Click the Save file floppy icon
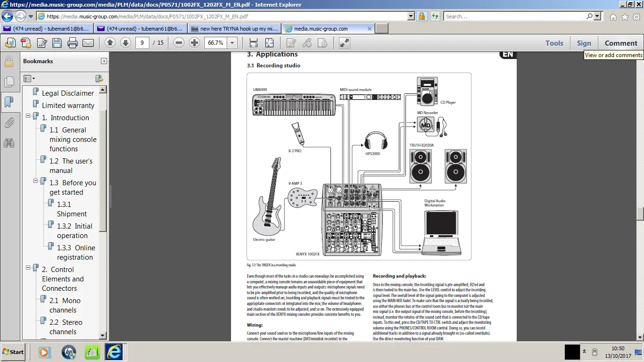This screenshot has width=644, height=362. (57, 43)
